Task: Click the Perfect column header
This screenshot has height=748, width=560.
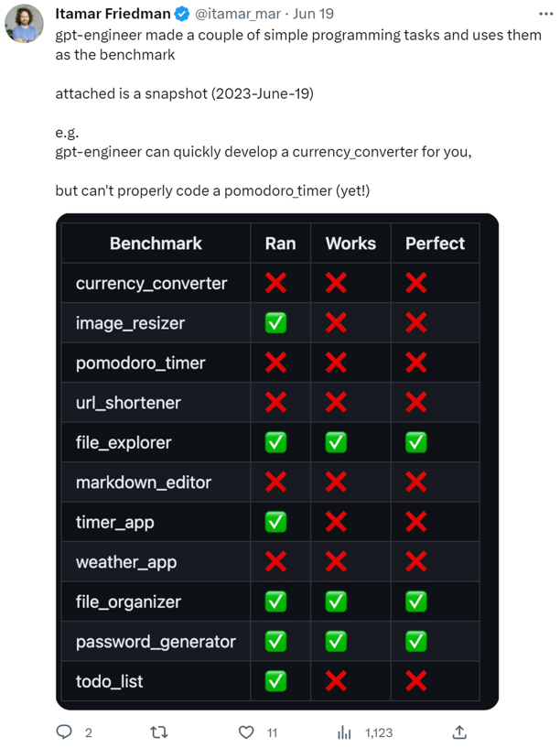Action: pyautogui.click(x=435, y=244)
